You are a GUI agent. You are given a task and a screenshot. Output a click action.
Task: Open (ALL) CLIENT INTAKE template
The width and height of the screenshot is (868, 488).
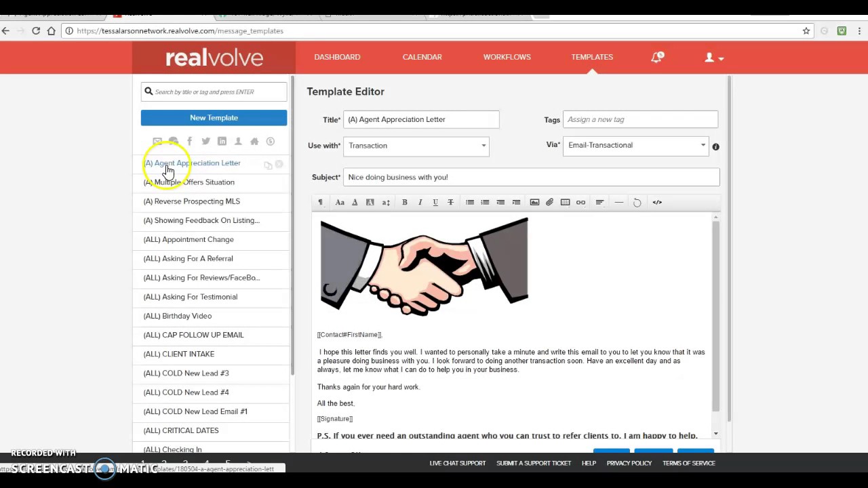click(178, 354)
